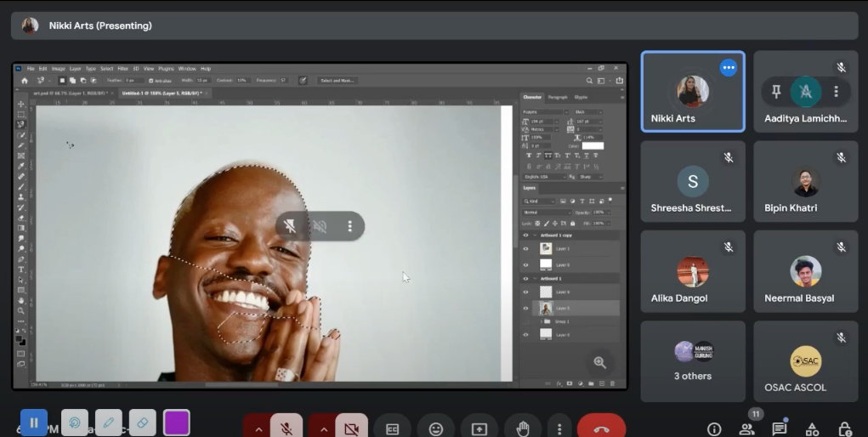The height and width of the screenshot is (437, 868).
Task: Open the Window menu
Action: coord(187,69)
